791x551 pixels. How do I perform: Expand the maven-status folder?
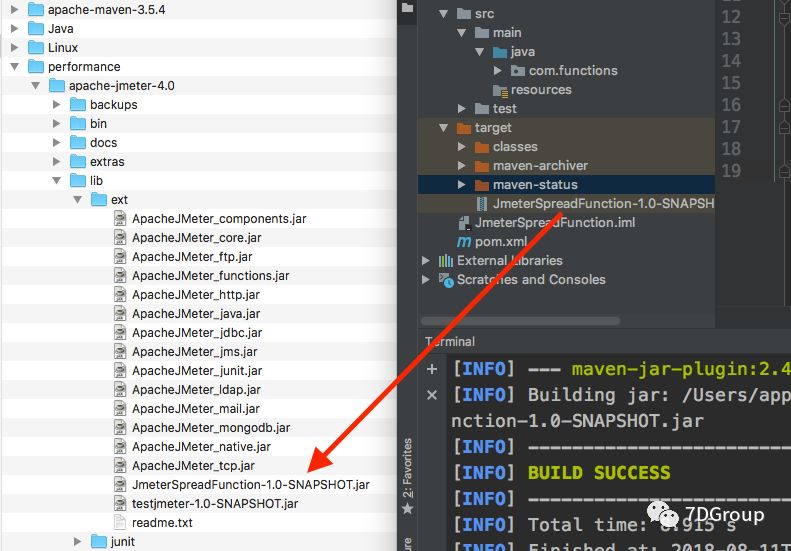pos(461,185)
